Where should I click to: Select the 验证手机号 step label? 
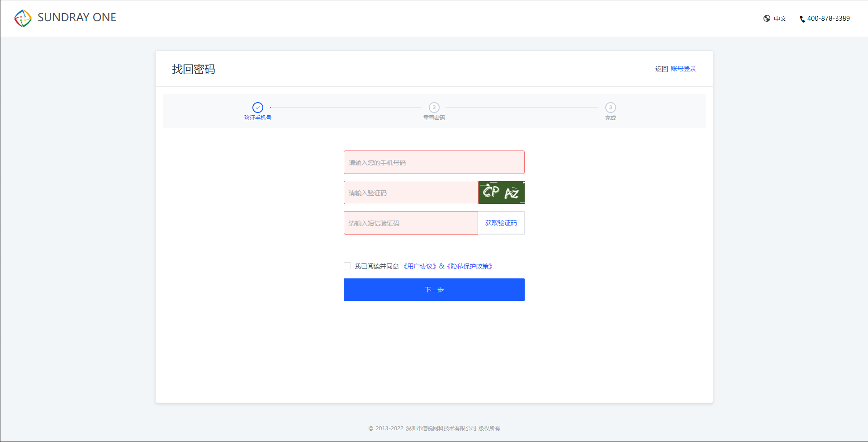pos(257,118)
